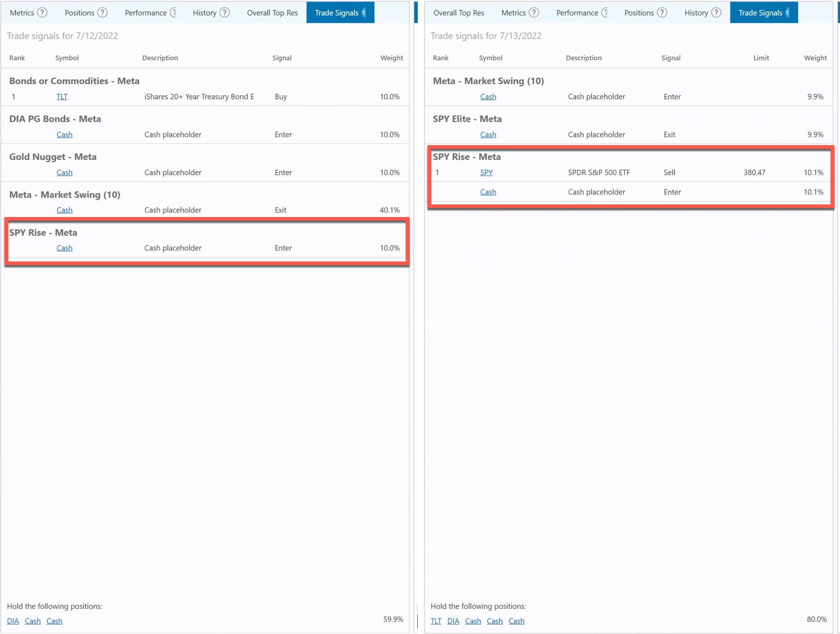Click Weight column header in left panel
840x634 pixels.
click(x=391, y=58)
